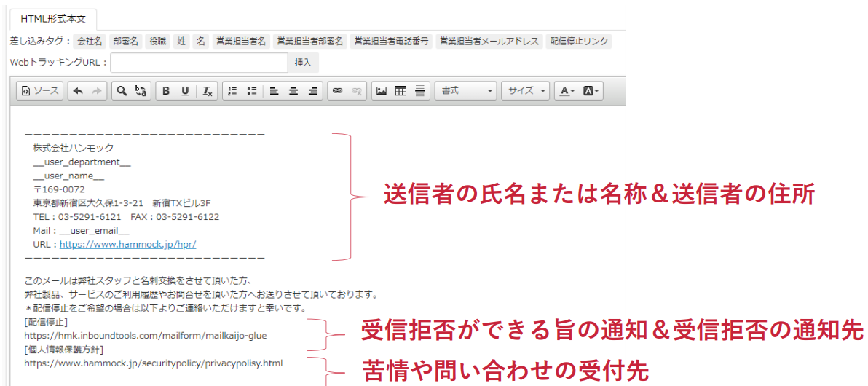Open the ソース source view
The width and height of the screenshot is (868, 386).
pyautogui.click(x=40, y=91)
